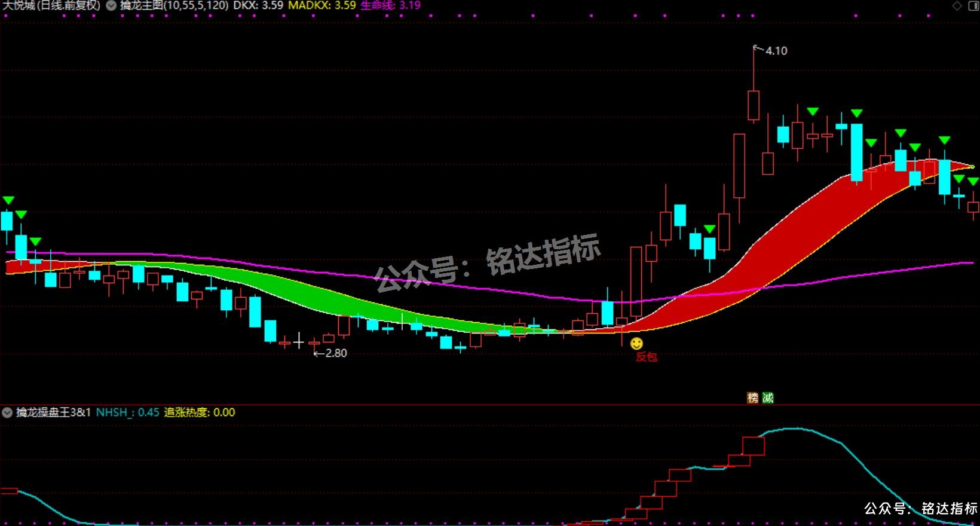Click the 擒龙主图(10,55,5,120) indicator name
This screenshot has width=980, height=526.
click(174, 5)
